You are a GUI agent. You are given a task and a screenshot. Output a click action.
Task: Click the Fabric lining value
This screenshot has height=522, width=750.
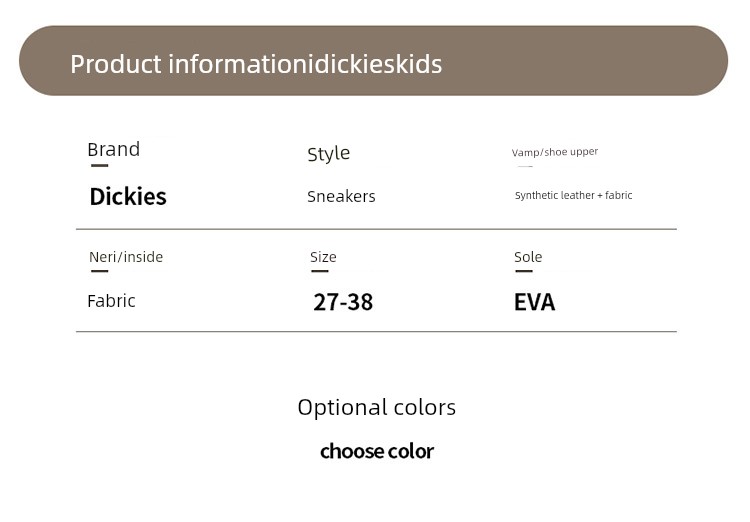(x=111, y=301)
